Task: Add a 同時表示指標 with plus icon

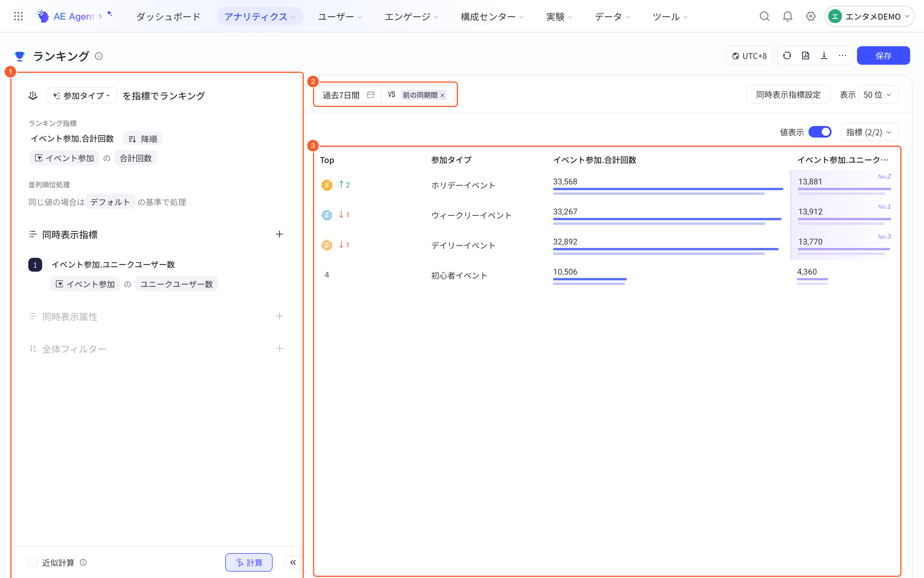Action: click(280, 234)
